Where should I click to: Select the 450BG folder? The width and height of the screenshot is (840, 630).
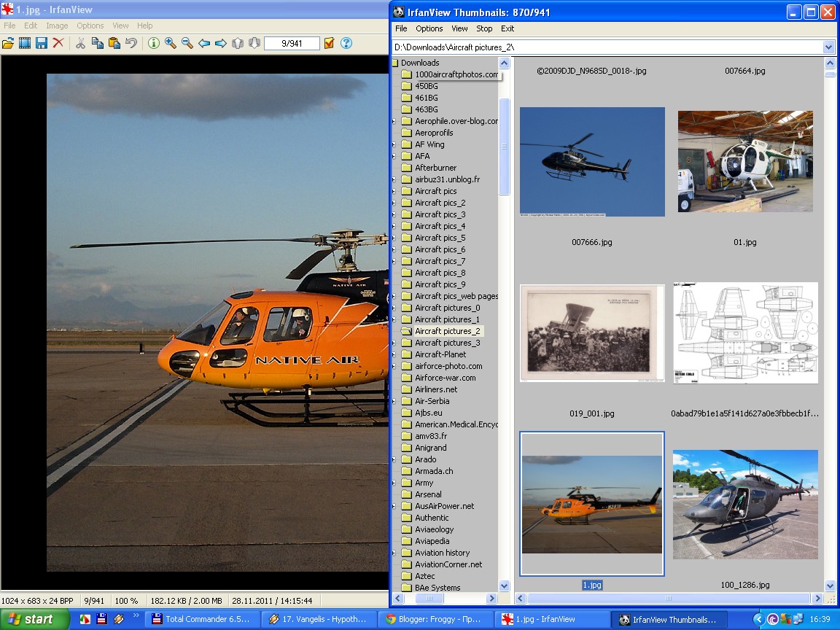pyautogui.click(x=427, y=86)
